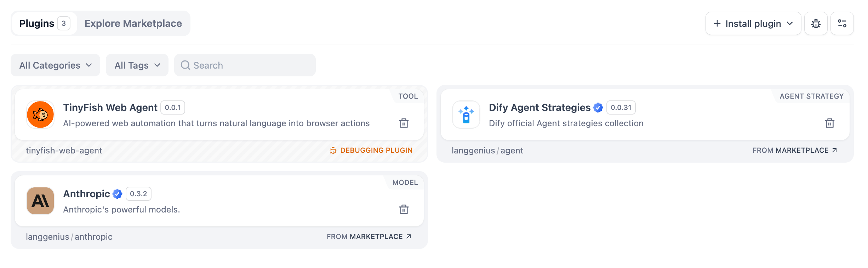Screen dimensions: 868x268
Task: Open the All Tags filter dropdown
Action: [x=137, y=65]
